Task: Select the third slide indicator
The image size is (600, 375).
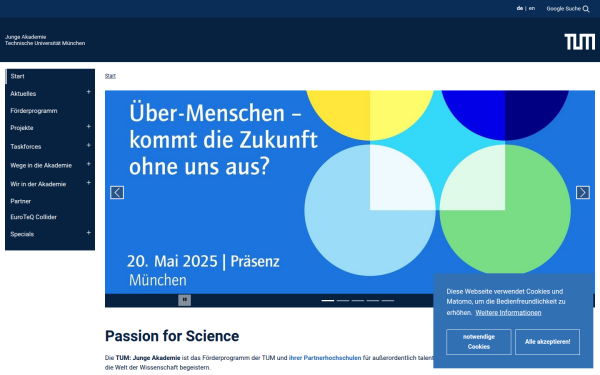Action: (358, 300)
